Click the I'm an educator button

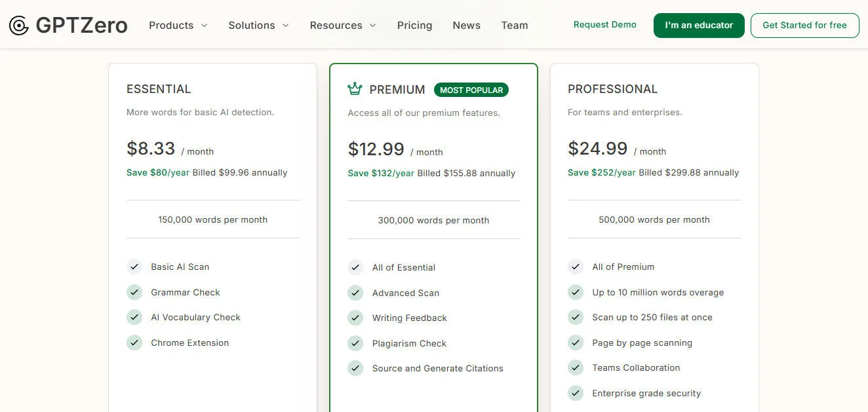699,25
